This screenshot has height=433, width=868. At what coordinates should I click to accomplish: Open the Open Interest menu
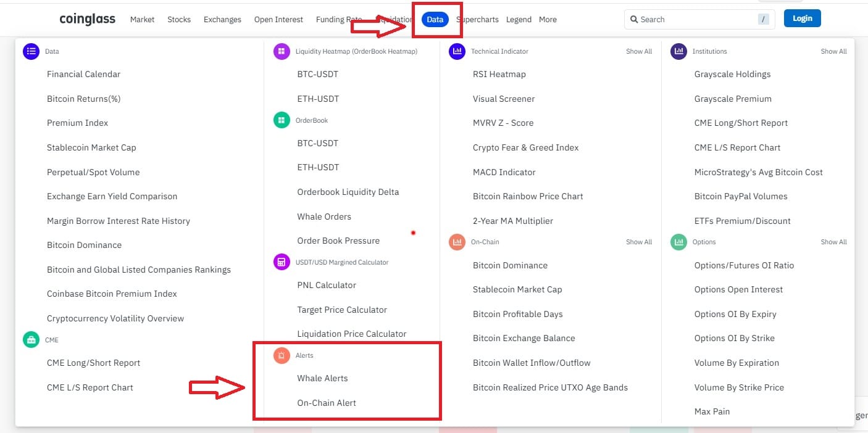point(278,19)
